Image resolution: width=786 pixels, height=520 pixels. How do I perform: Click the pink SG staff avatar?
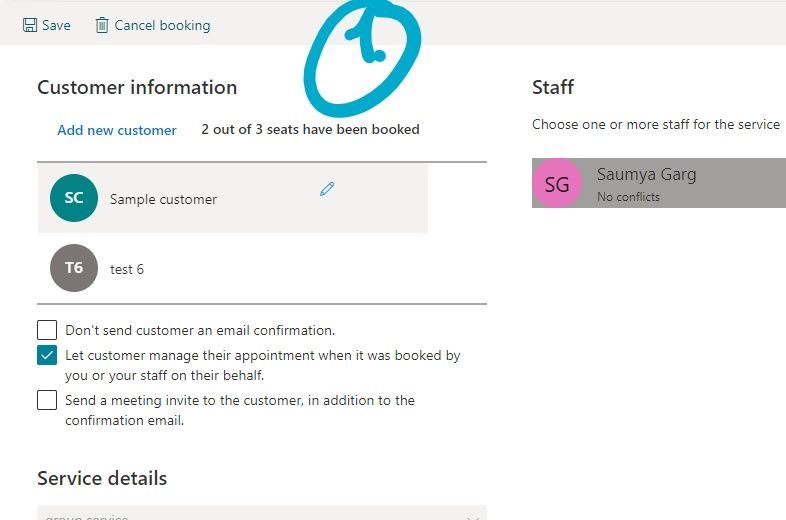pos(557,184)
